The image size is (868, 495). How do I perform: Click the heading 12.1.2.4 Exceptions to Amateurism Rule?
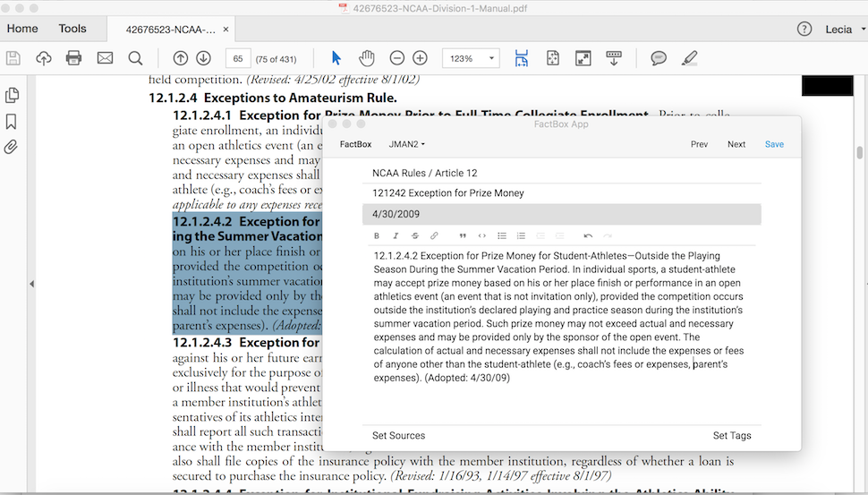[x=273, y=98]
